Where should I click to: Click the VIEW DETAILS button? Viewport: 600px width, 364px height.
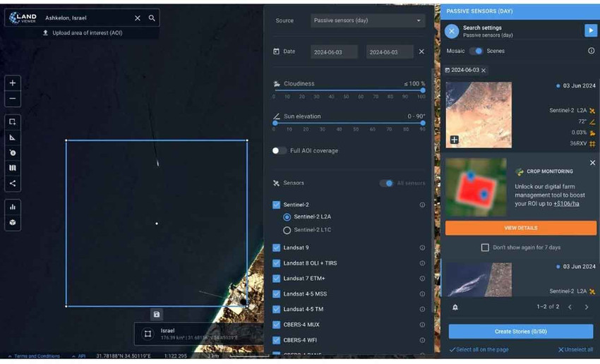click(521, 228)
